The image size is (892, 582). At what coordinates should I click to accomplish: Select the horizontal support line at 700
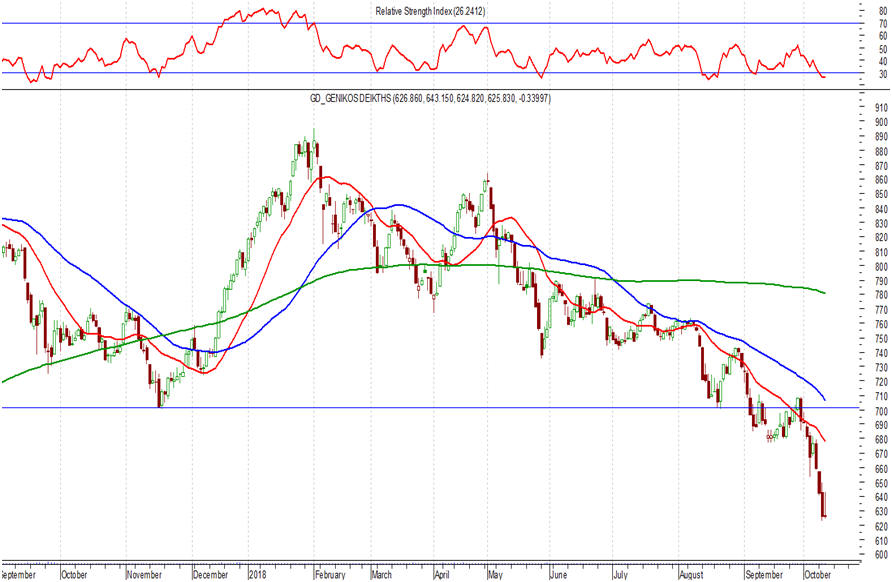pos(432,408)
